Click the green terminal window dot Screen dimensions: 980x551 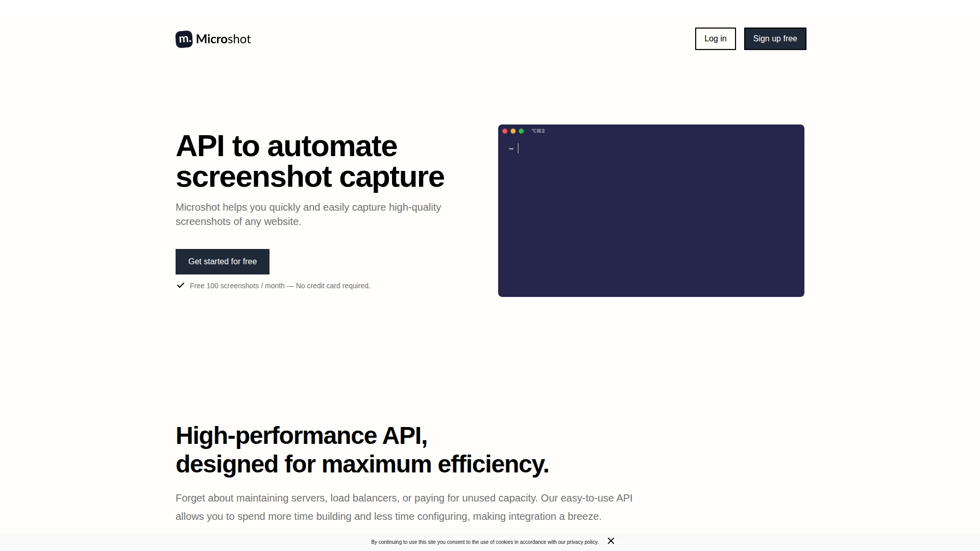521,131
